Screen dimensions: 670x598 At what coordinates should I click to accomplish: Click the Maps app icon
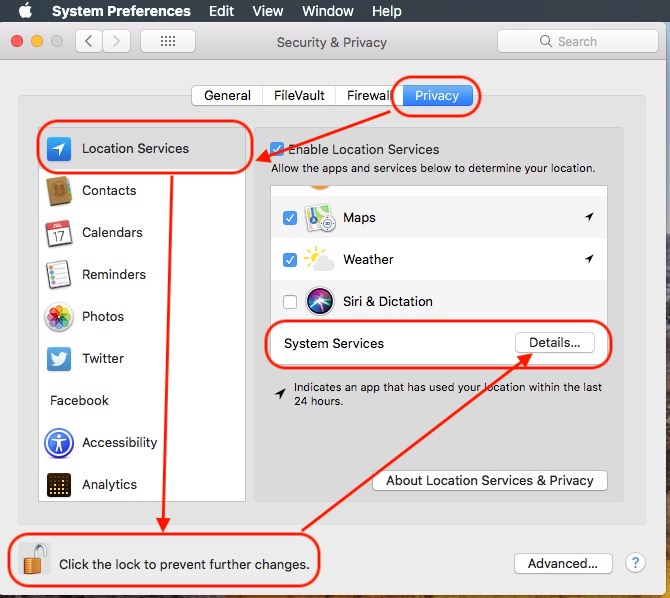[320, 218]
